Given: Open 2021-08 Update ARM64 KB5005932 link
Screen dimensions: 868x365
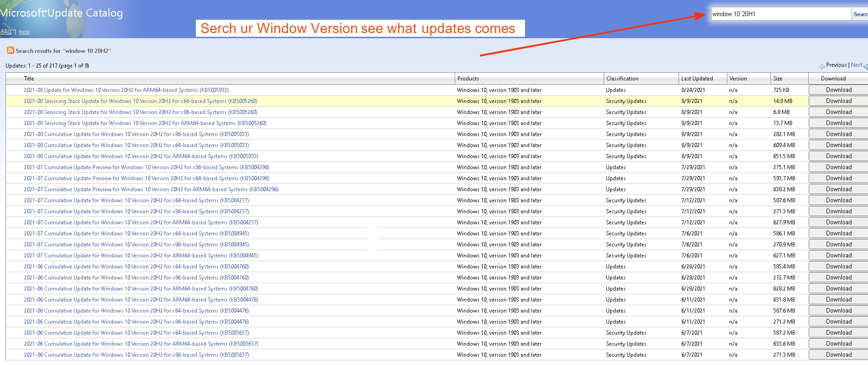Looking at the screenshot, I should (x=126, y=90).
